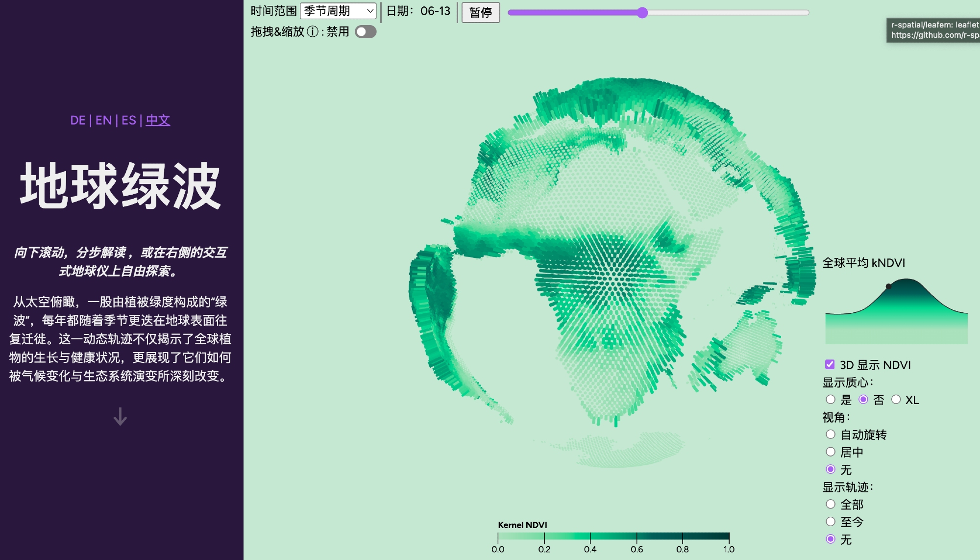Switch language to EN
The image size is (980, 560).
coord(103,120)
